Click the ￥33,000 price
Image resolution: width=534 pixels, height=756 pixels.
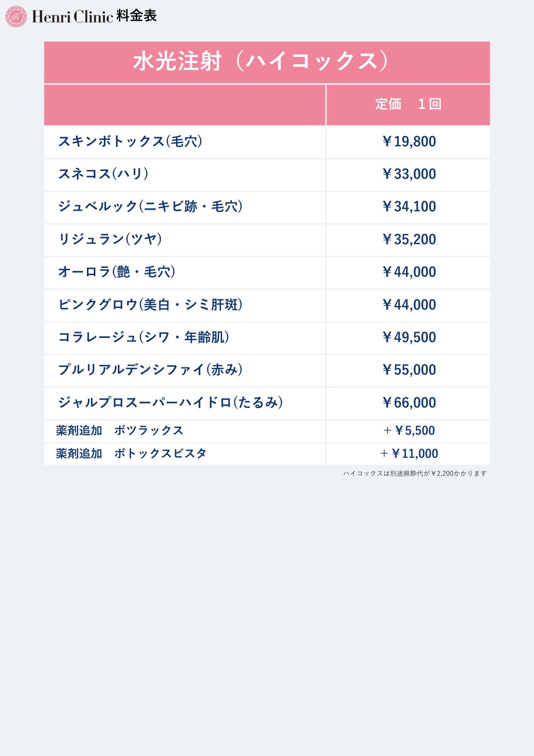pos(409,174)
